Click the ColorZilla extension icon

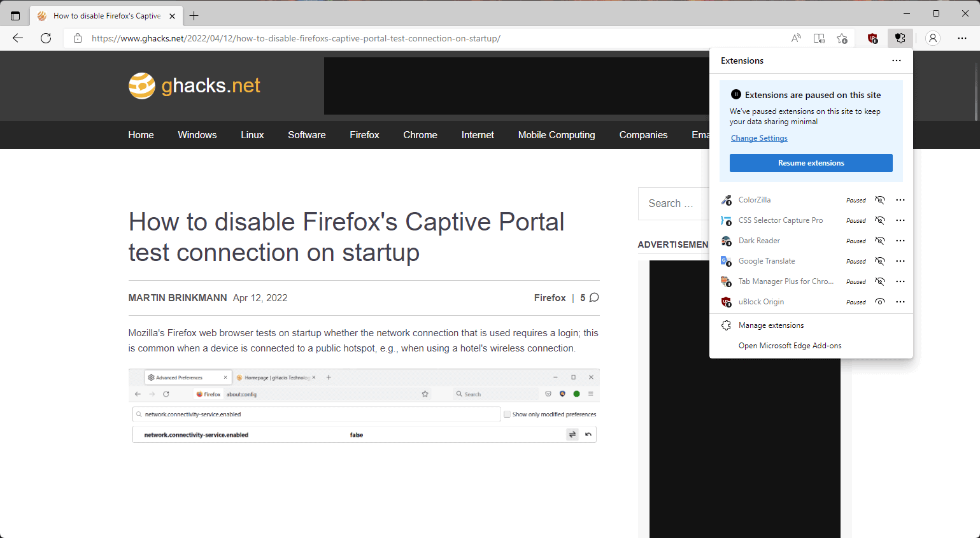coord(726,200)
